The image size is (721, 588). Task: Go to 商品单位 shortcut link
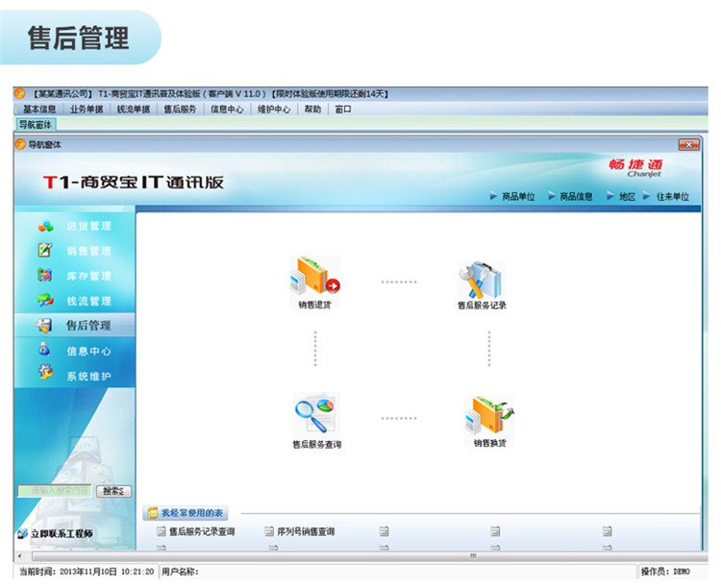[518, 197]
